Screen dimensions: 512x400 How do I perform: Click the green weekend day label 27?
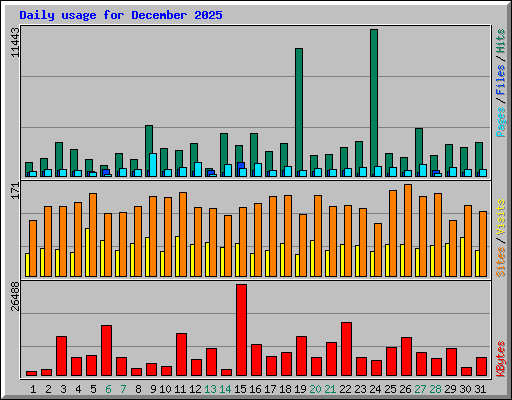[x=420, y=389]
